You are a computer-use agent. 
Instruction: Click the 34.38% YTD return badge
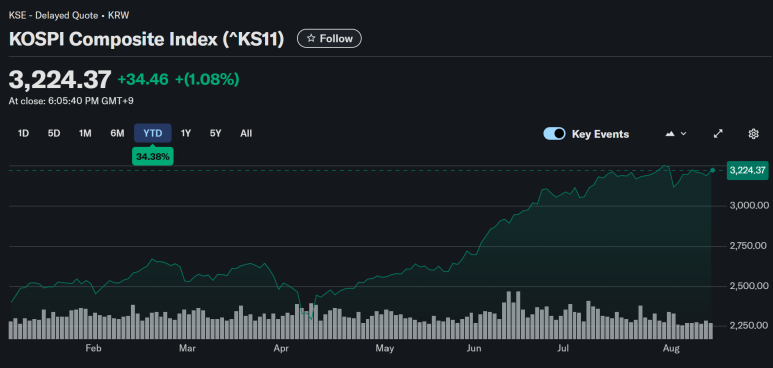153,157
